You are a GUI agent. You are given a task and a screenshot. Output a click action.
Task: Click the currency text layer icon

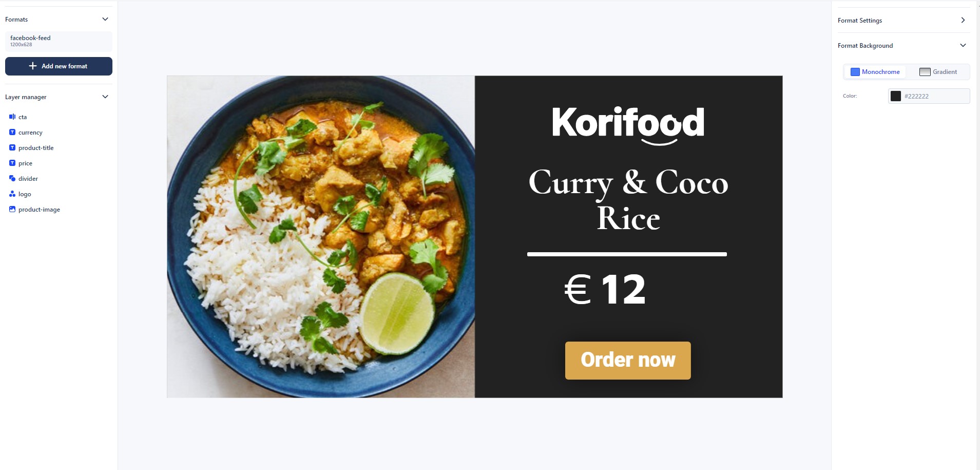click(x=12, y=132)
